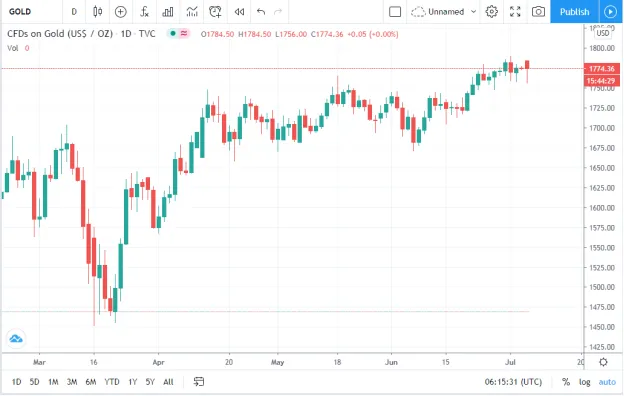
Task: Click the 15:44:29 countdown label
Action: (x=602, y=81)
